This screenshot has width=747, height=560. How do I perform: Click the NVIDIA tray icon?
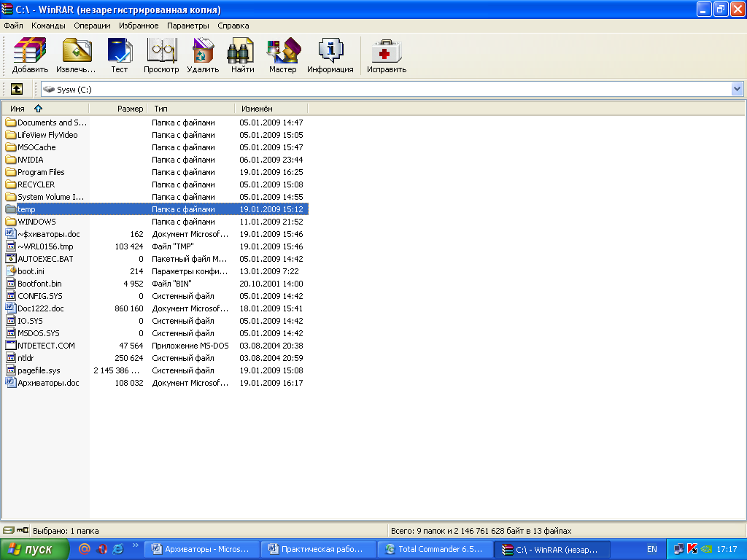pos(706,549)
